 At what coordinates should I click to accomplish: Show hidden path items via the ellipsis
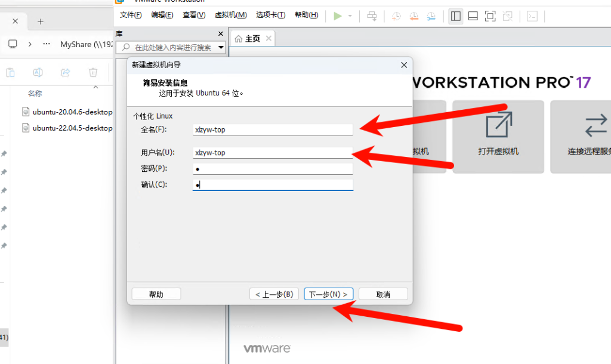coord(47,44)
